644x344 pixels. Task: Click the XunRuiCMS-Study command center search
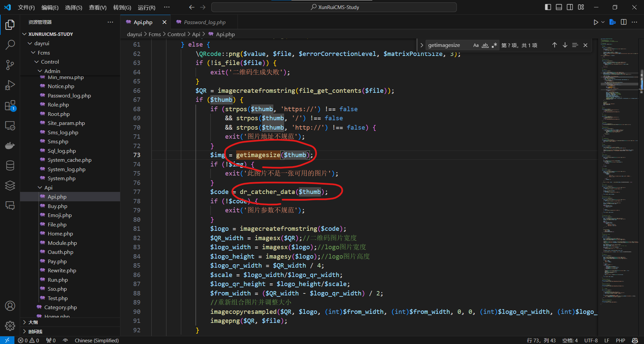[334, 7]
